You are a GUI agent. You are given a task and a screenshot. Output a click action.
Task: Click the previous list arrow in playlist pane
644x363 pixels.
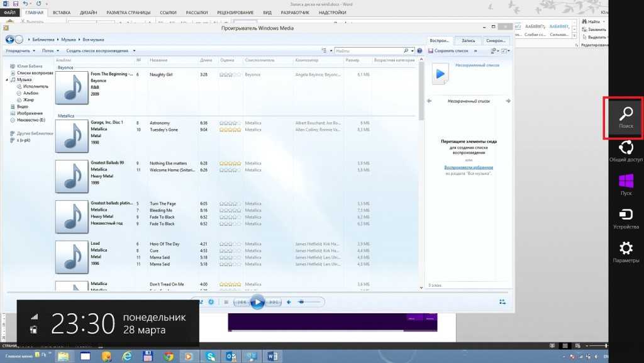point(429,101)
